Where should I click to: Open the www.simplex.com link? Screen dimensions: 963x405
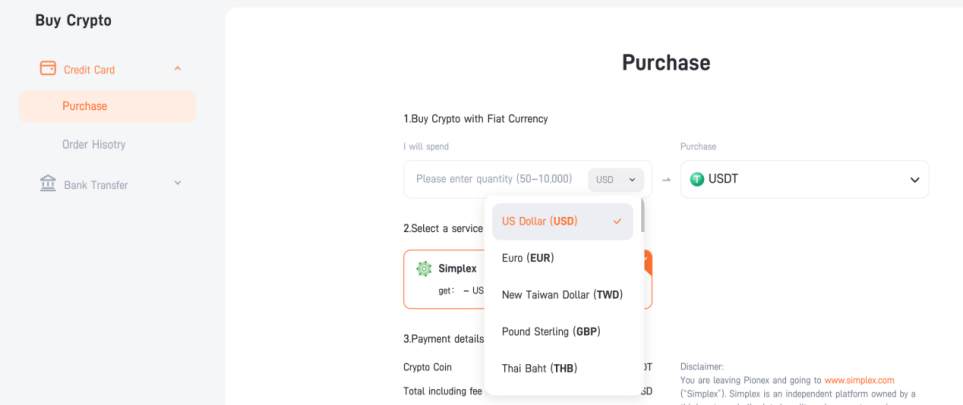point(859,380)
